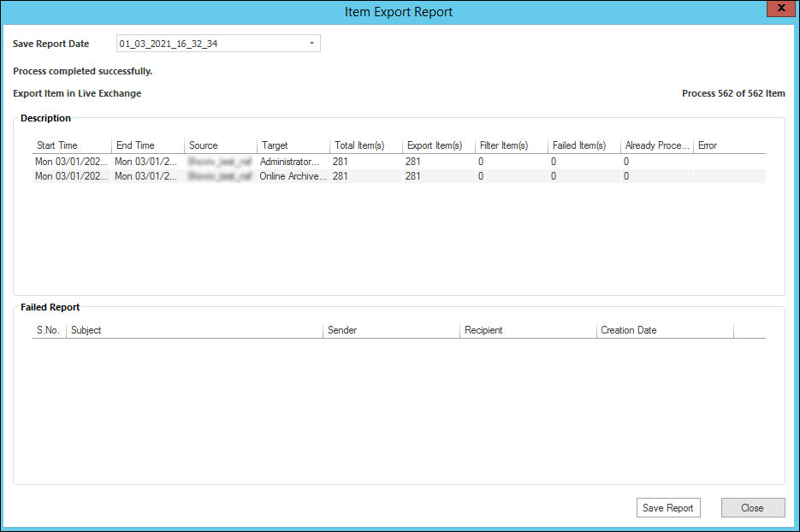Click Start Time cell of Administrator row
800x532 pixels.
(x=71, y=162)
